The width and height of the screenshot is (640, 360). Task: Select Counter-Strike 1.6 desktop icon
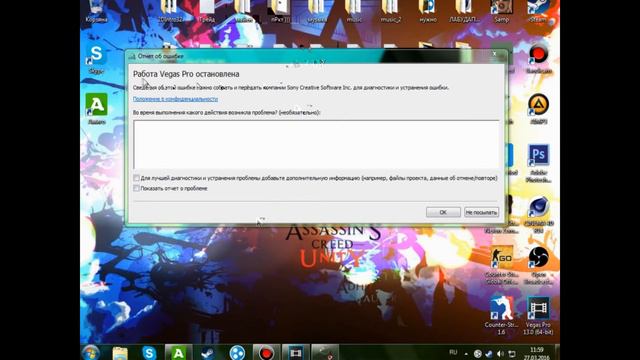(502, 315)
